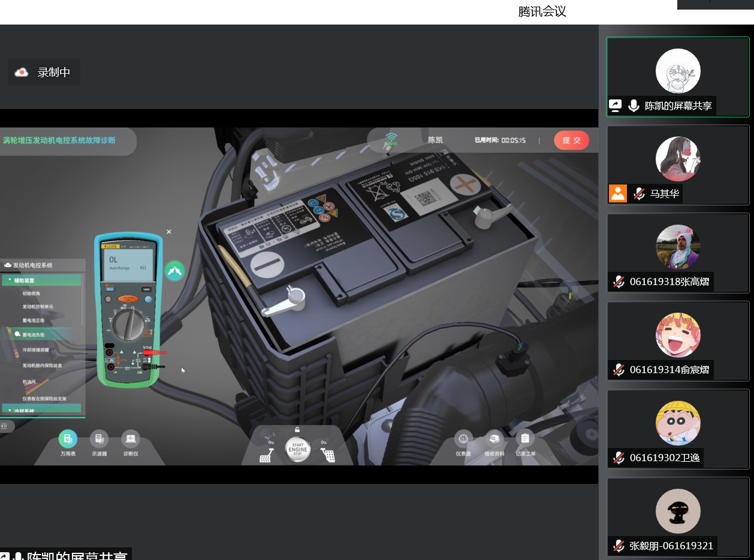Click the green test probes icon
Screen dimensions: 754x560
[x=175, y=271]
